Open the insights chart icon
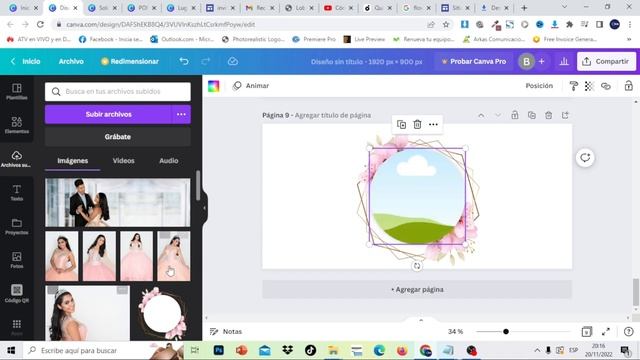 tap(564, 61)
